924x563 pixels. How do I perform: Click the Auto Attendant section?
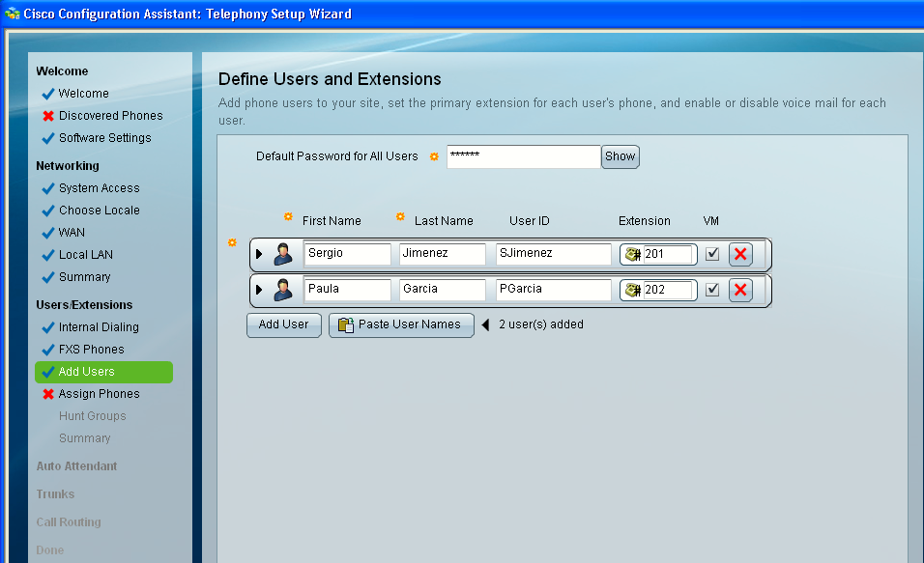point(76,466)
